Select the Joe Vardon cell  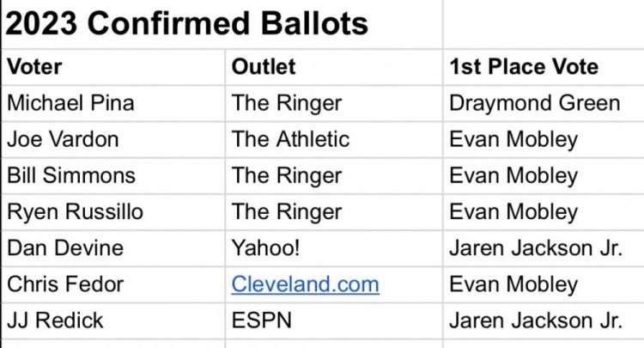(113, 140)
